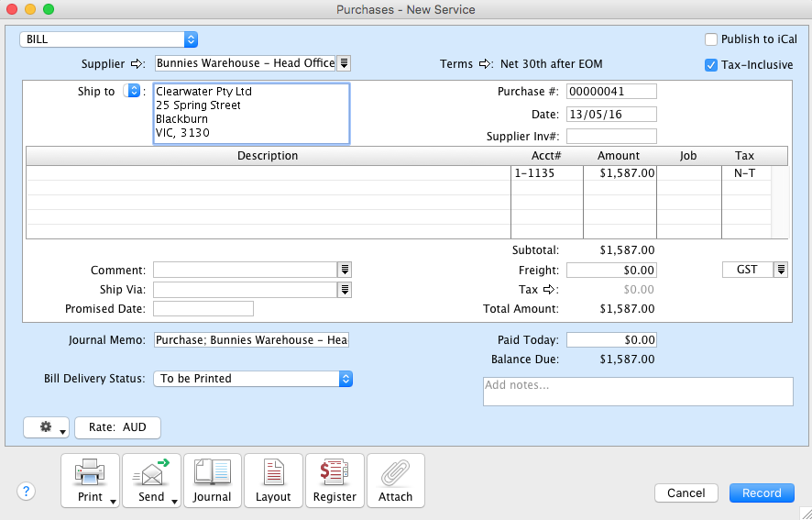This screenshot has height=520, width=812.
Task: Open the BILL type dropdown
Action: pyautogui.click(x=108, y=39)
